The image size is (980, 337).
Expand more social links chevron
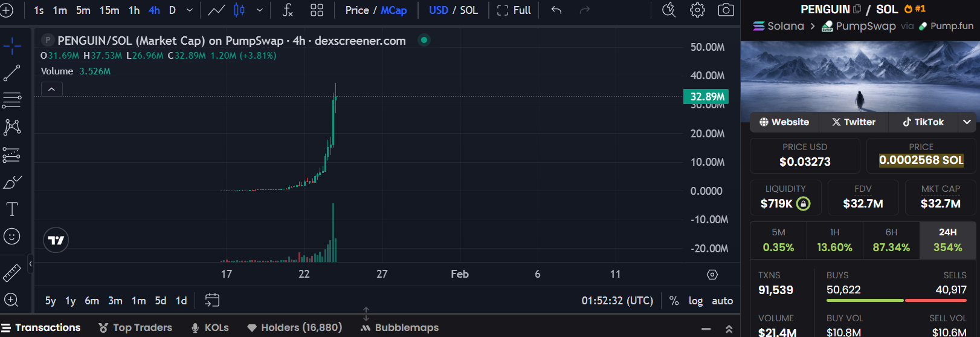967,122
